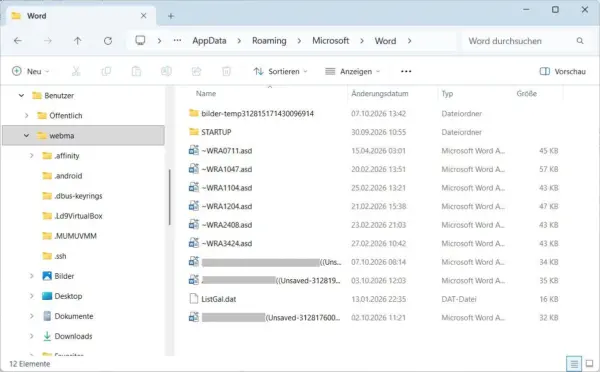Click the Dokumente icon in tree
This screenshot has width=600, height=372.
[x=47, y=316]
